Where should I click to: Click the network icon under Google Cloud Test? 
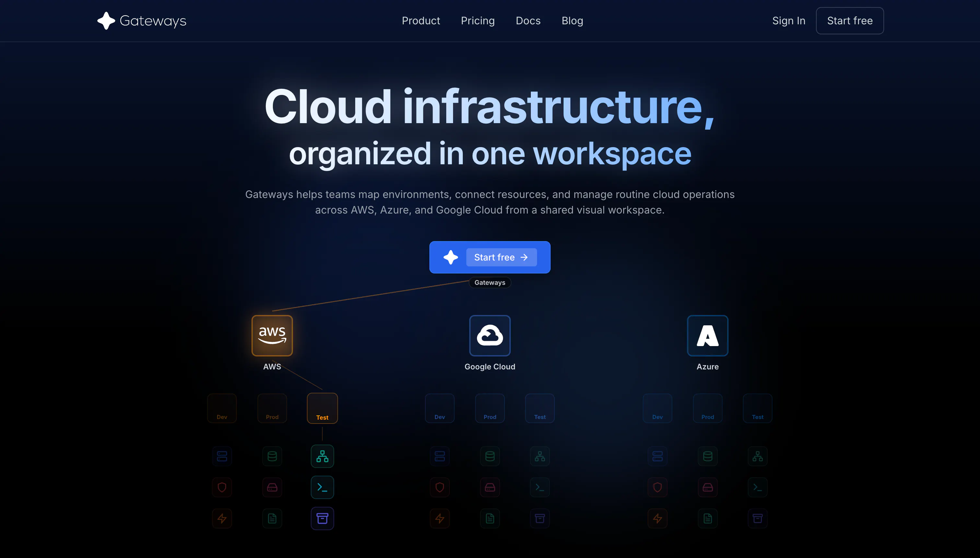540,456
